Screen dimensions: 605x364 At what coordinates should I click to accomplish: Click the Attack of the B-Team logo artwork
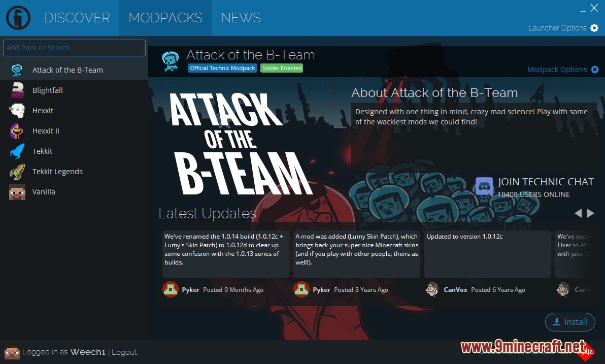pos(241,144)
